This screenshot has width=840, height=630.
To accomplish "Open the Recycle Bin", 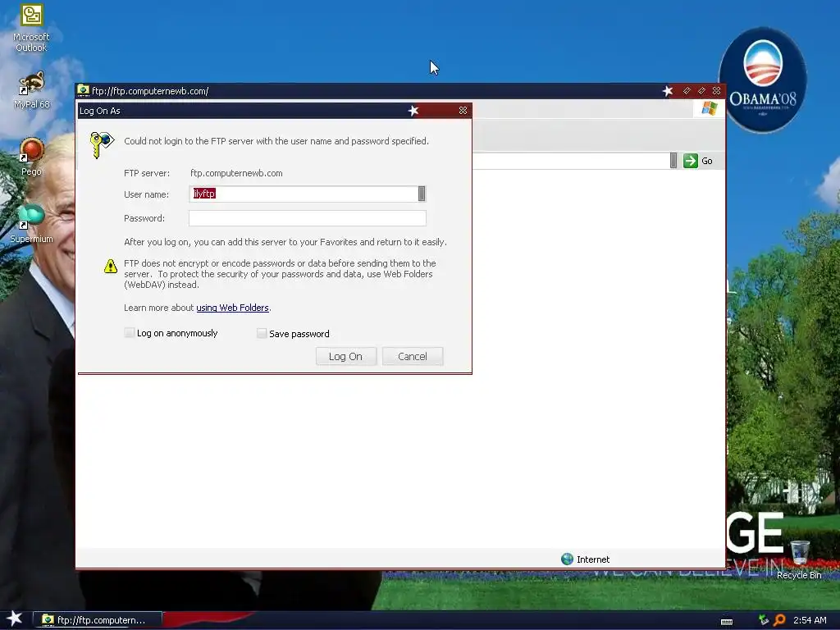I will (x=799, y=559).
